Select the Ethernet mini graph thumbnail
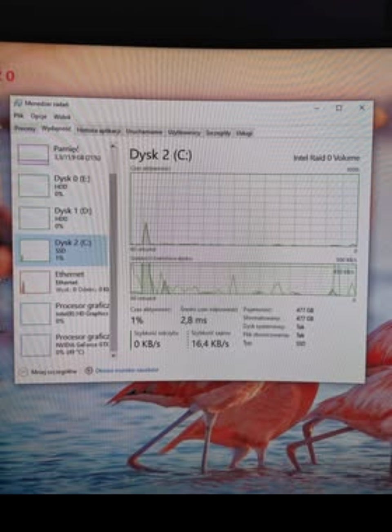This screenshot has height=532, width=392. pyautogui.click(x=35, y=282)
